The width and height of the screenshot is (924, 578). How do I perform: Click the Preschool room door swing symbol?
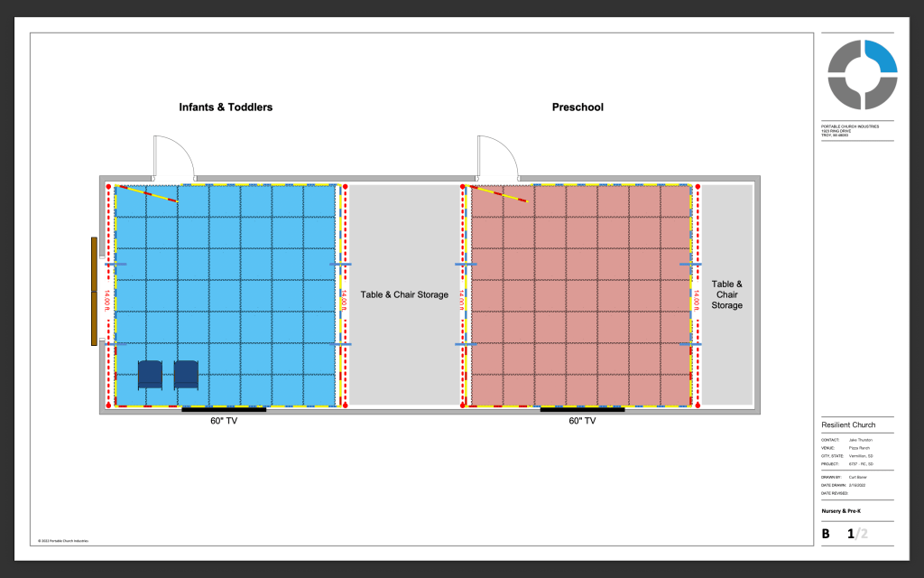tap(497, 157)
